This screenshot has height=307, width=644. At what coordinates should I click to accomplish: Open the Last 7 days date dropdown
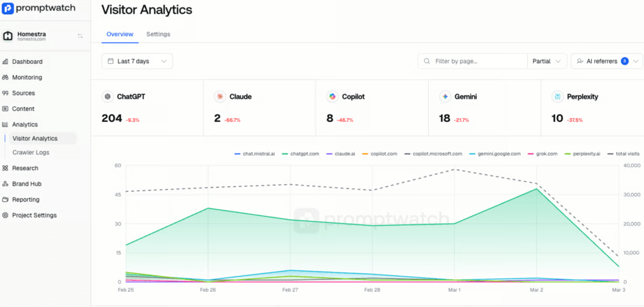coord(137,61)
